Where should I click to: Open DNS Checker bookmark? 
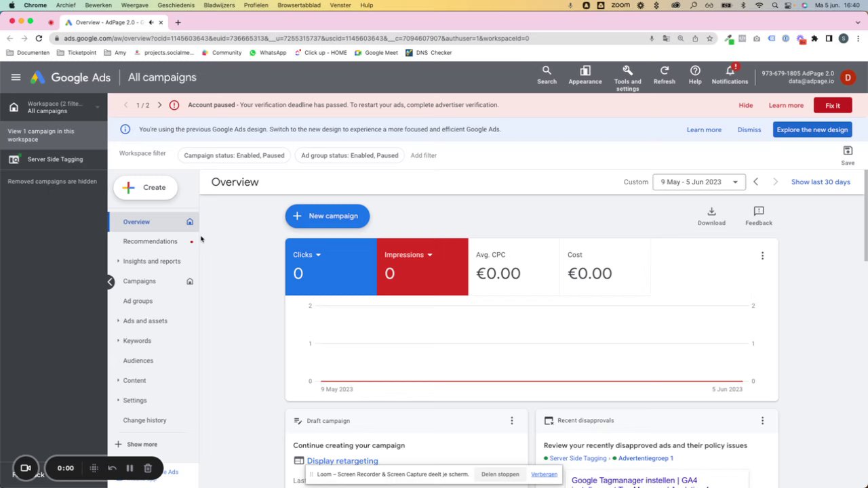point(429,53)
